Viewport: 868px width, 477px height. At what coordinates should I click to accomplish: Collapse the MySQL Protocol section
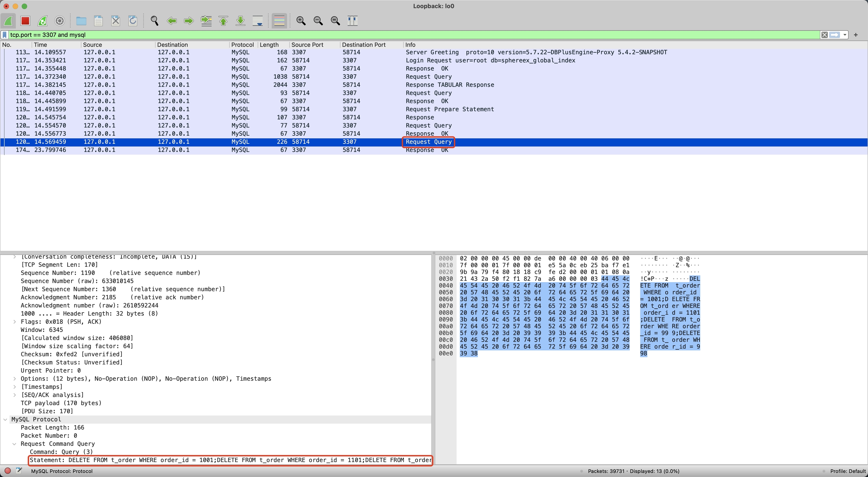5,419
